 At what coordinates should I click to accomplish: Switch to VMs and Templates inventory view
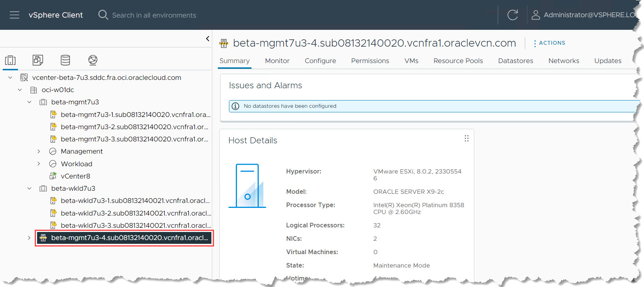pyautogui.click(x=38, y=60)
